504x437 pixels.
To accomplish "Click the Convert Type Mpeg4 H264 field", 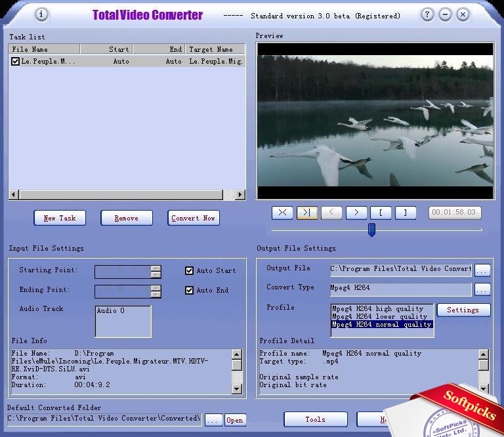I will [x=401, y=289].
